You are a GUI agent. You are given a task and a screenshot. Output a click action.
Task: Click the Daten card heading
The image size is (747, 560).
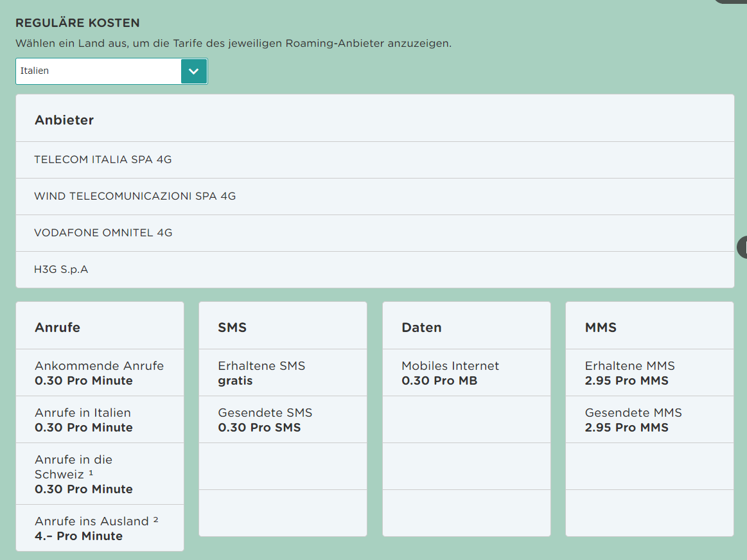tap(421, 327)
